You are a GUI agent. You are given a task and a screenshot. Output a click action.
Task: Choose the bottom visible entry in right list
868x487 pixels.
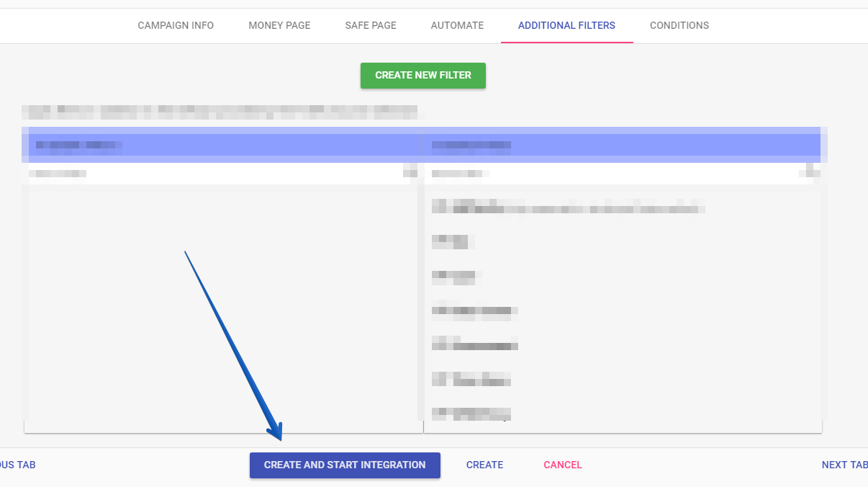[471, 413]
